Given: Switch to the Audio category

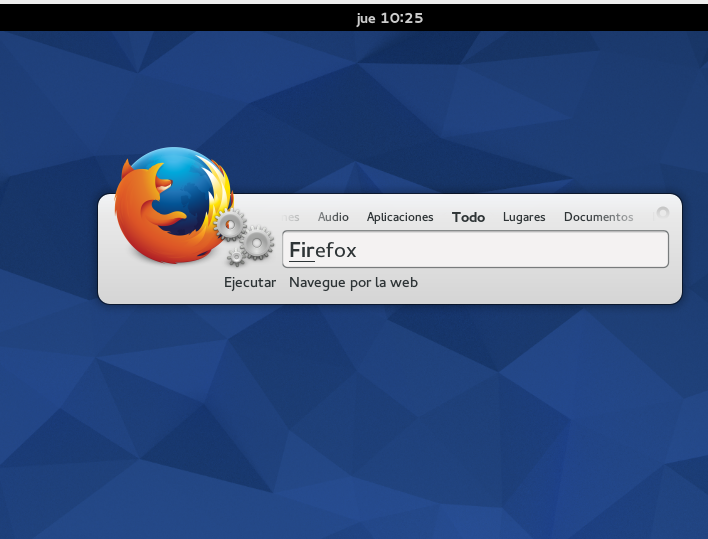Looking at the screenshot, I should (x=333, y=217).
